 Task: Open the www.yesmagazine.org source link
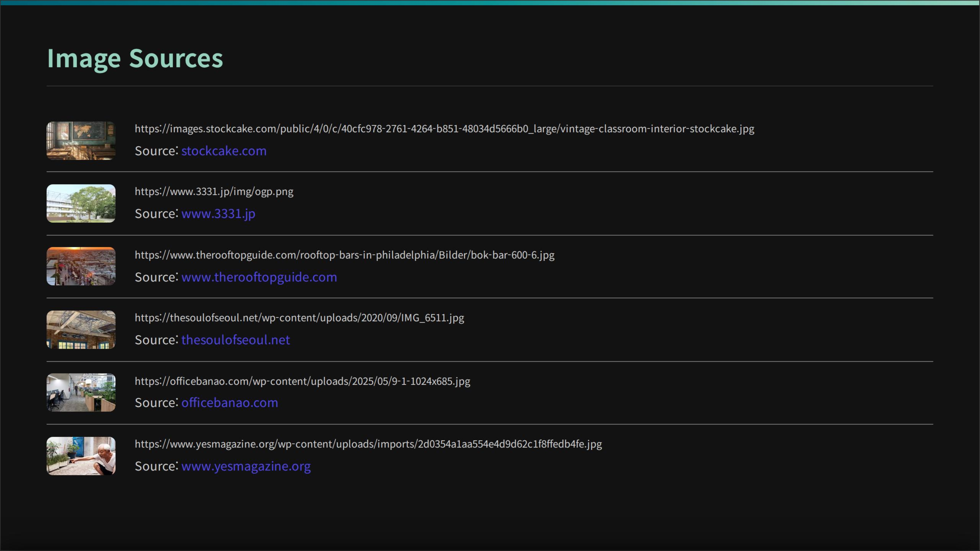[x=246, y=466]
